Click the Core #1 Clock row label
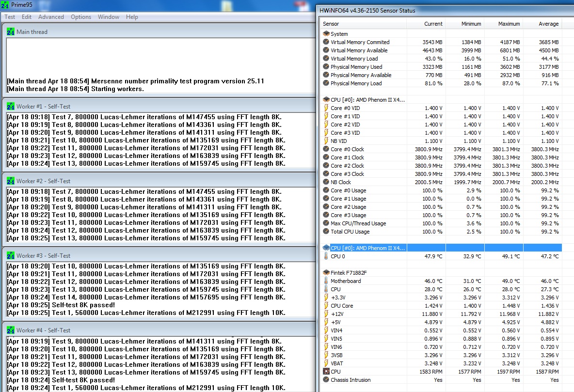Screen dimensions: 574x392 [x=347, y=157]
